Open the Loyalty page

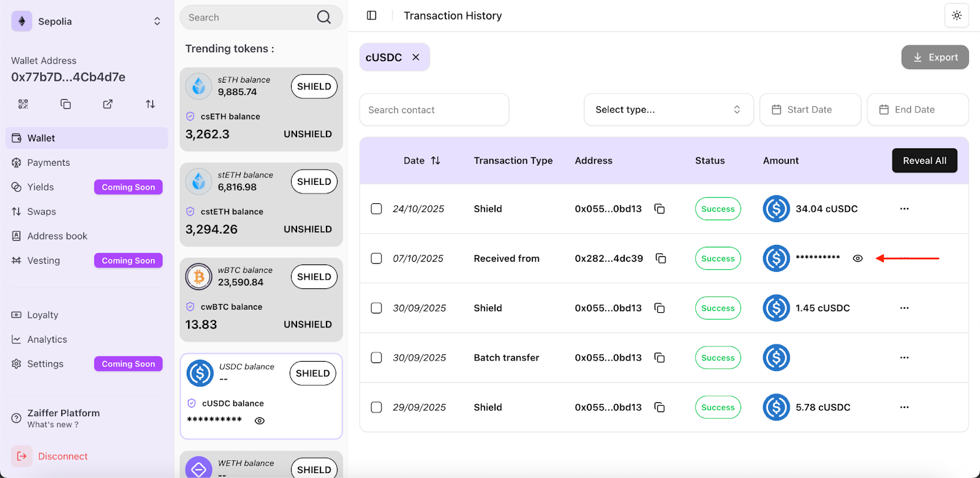(86, 315)
